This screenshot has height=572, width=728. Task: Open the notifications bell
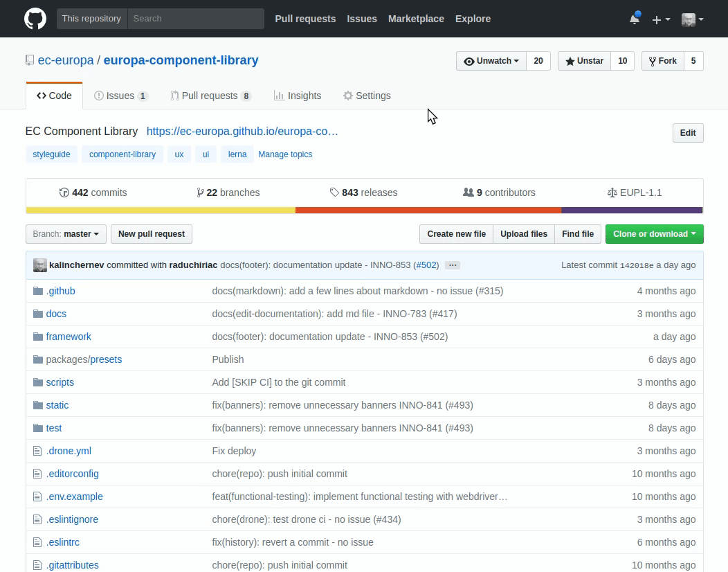pos(634,19)
